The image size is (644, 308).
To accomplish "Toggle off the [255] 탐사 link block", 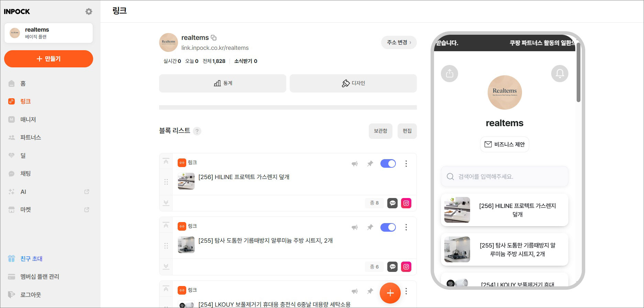I will pyautogui.click(x=388, y=227).
